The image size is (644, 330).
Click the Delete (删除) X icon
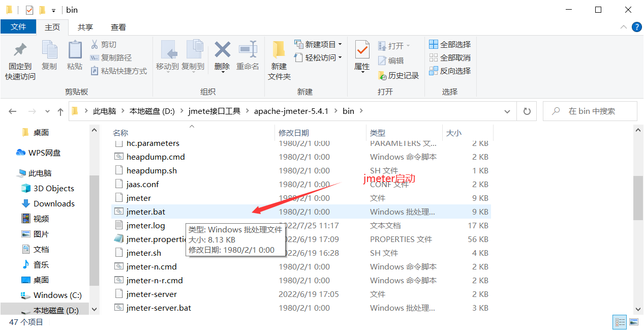tap(222, 50)
